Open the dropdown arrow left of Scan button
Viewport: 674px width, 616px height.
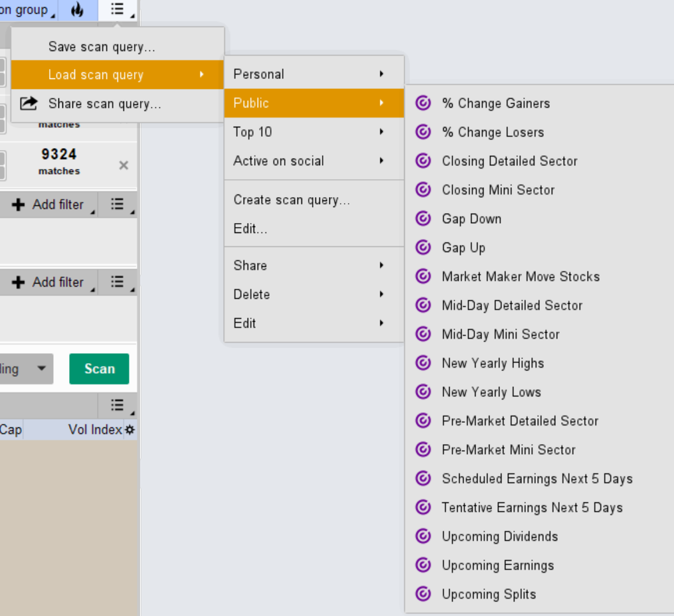42,368
